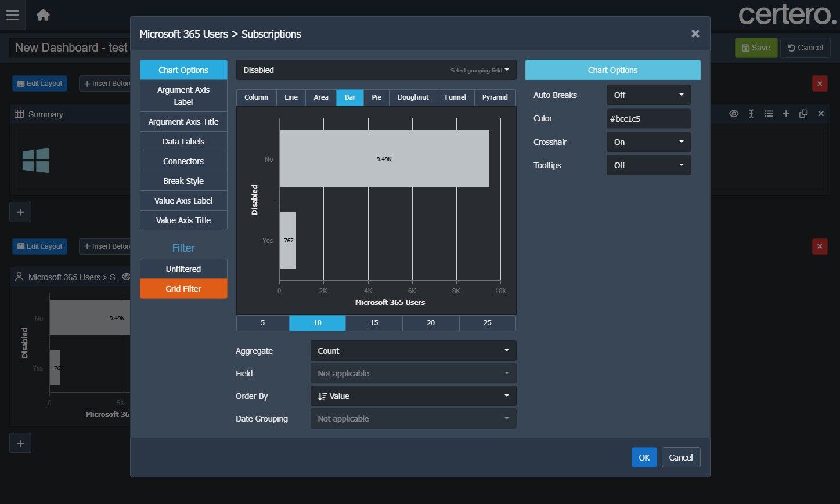
Task: Go to the home page icon
Action: pyautogui.click(x=43, y=15)
